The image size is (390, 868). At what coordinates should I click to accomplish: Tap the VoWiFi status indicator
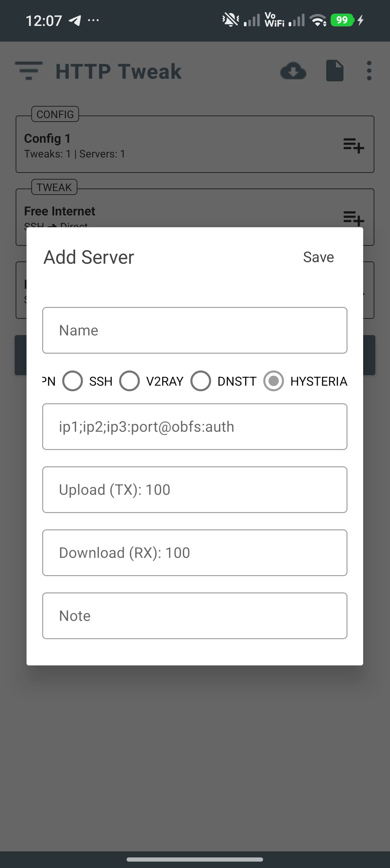274,20
